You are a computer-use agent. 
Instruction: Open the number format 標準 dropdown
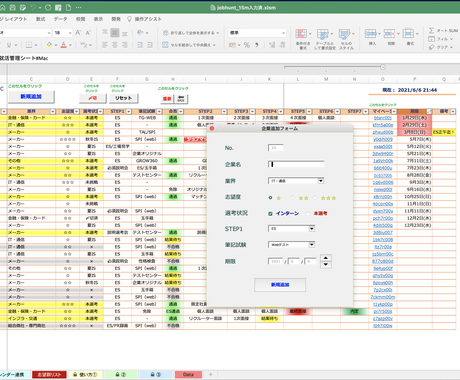click(x=284, y=33)
